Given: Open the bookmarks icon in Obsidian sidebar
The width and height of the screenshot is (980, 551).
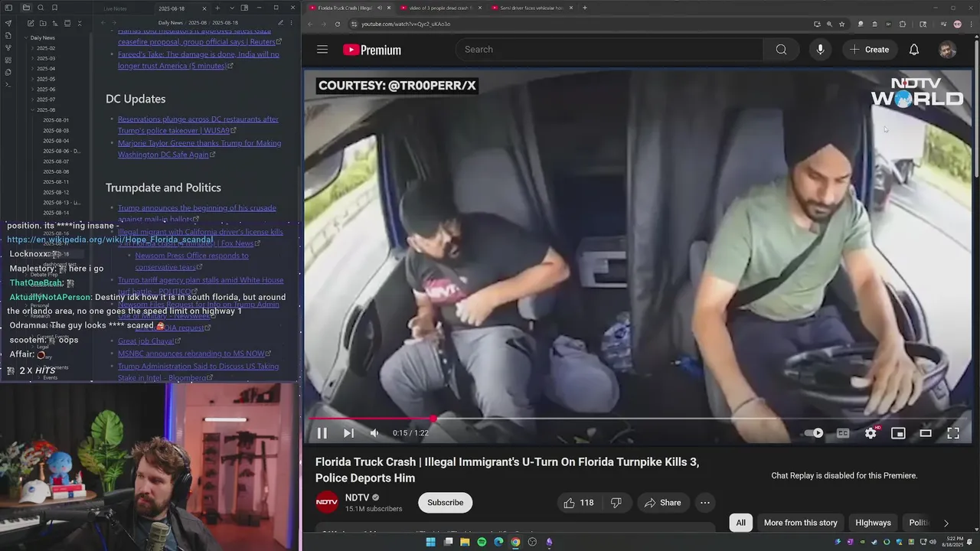Looking at the screenshot, I should [x=54, y=8].
